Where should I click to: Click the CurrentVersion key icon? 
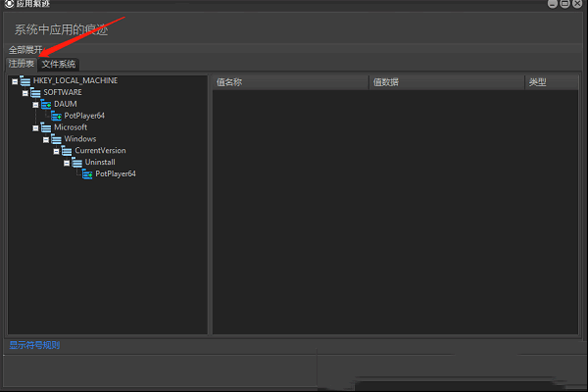pyautogui.click(x=67, y=151)
